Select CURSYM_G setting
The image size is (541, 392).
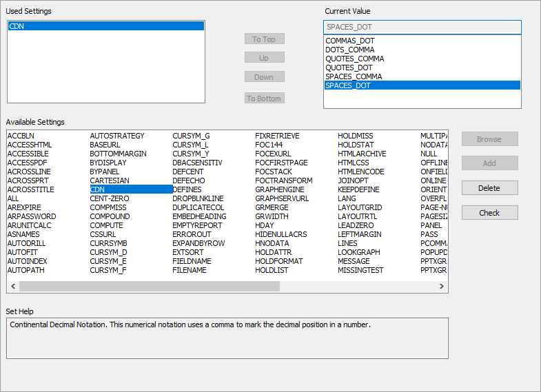tap(191, 136)
